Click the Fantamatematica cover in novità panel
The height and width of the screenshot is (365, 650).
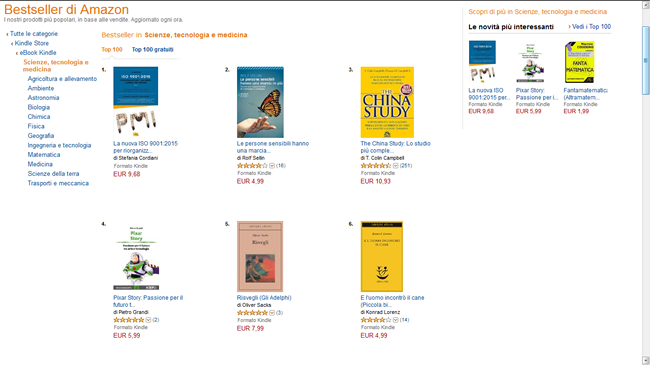coord(580,62)
